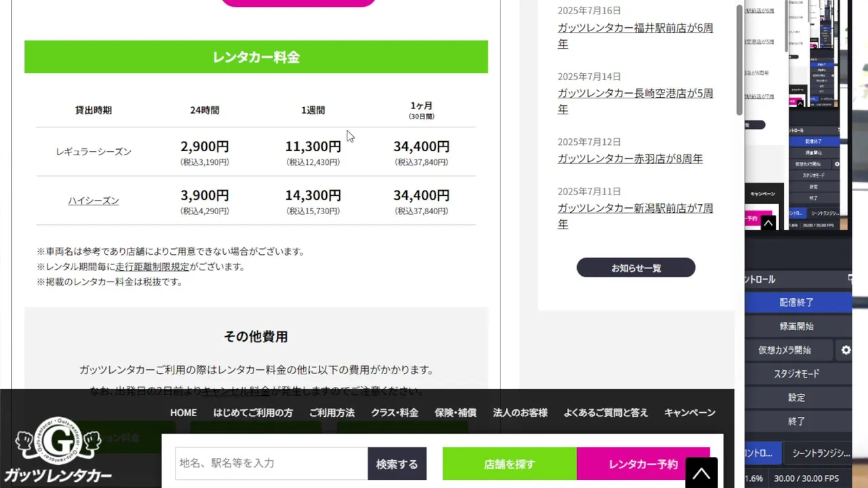The height and width of the screenshot is (488, 868).
Task: Click the green 店舗を探す button
Action: click(509, 464)
